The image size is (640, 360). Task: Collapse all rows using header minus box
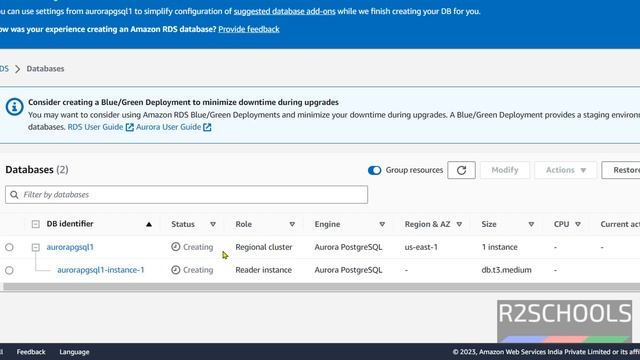tap(36, 224)
